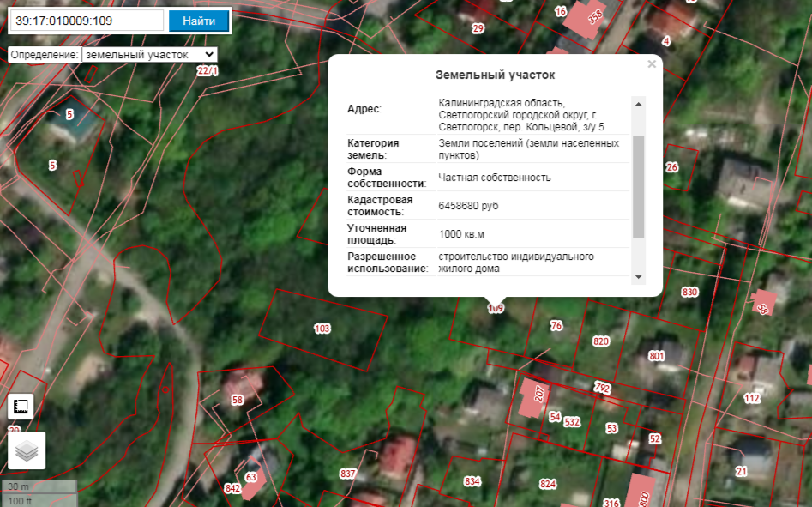Click parcel label 76 beside the popup
The width and height of the screenshot is (812, 507).
[x=556, y=326]
